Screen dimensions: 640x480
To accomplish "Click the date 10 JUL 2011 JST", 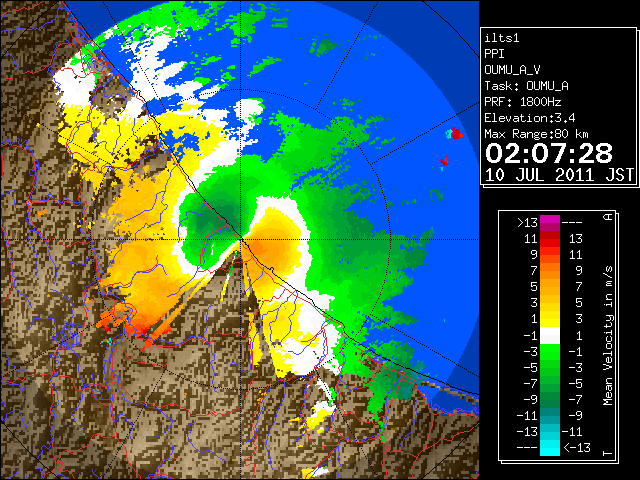I will tap(559, 175).
